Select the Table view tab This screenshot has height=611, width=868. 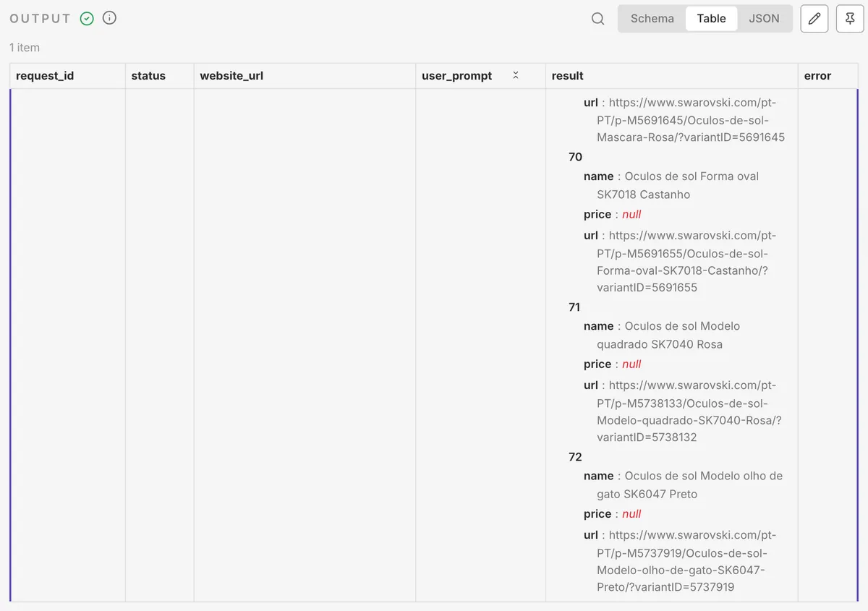pyautogui.click(x=711, y=19)
